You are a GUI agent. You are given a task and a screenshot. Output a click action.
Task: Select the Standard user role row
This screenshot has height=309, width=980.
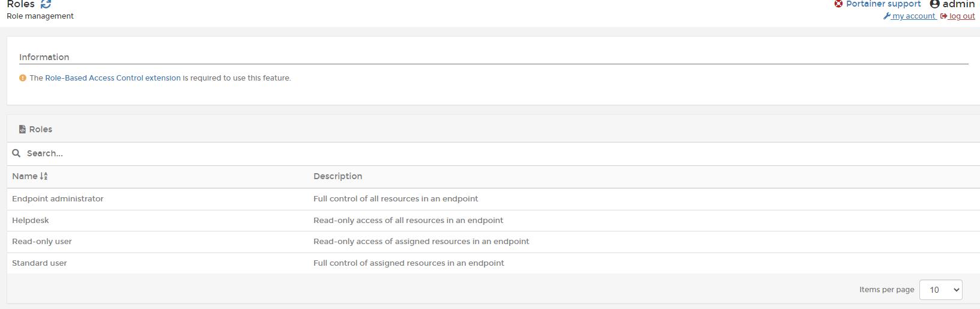click(40, 263)
